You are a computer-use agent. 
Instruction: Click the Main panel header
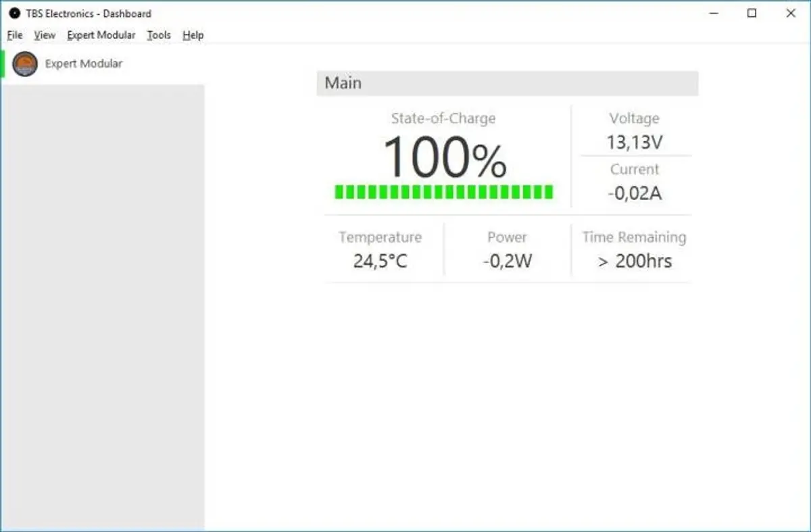(x=507, y=83)
